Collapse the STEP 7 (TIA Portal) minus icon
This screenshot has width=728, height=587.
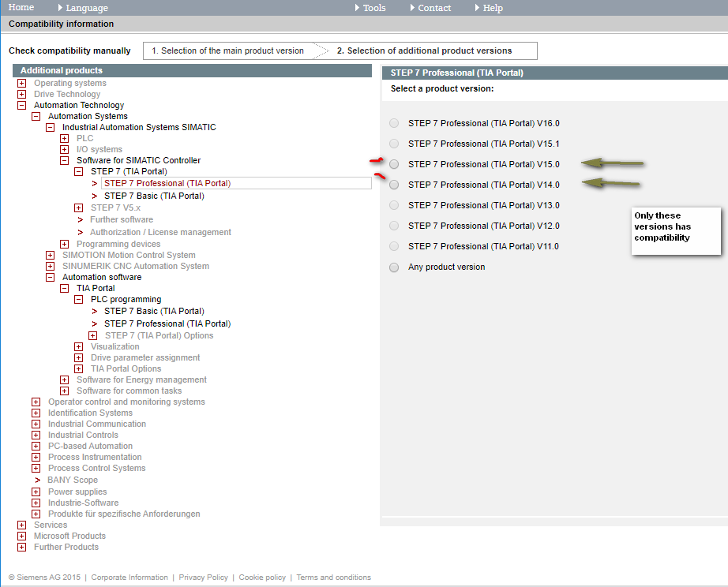pos(79,172)
